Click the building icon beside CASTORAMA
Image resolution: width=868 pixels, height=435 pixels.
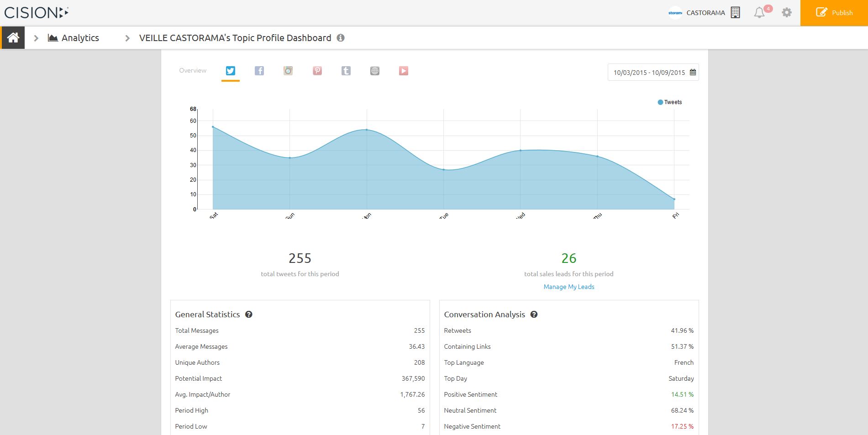735,13
